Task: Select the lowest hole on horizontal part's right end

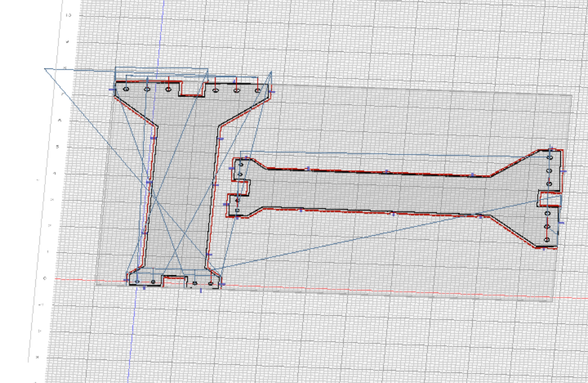Action: click(x=547, y=239)
